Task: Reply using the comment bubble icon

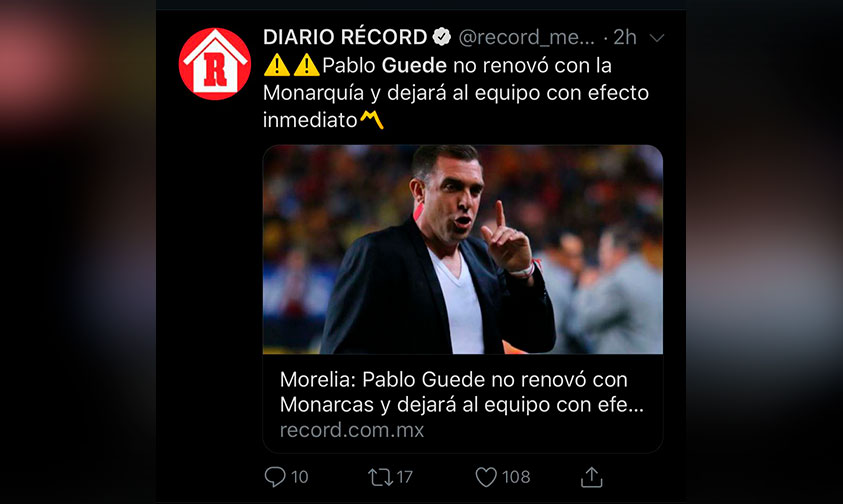Action: tap(275, 477)
